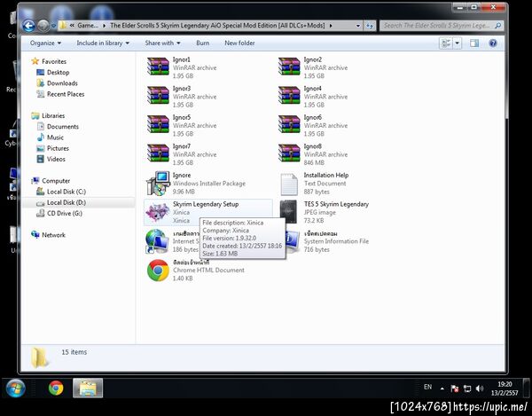Open the view options dropdown arrow
Viewport: 532px width, 416px height.
click(458, 43)
